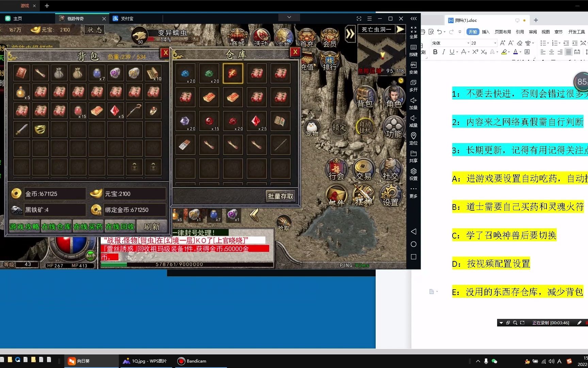Click emulator 按键 keymapping icon
Screen dimensions: 588x368
[413, 50]
